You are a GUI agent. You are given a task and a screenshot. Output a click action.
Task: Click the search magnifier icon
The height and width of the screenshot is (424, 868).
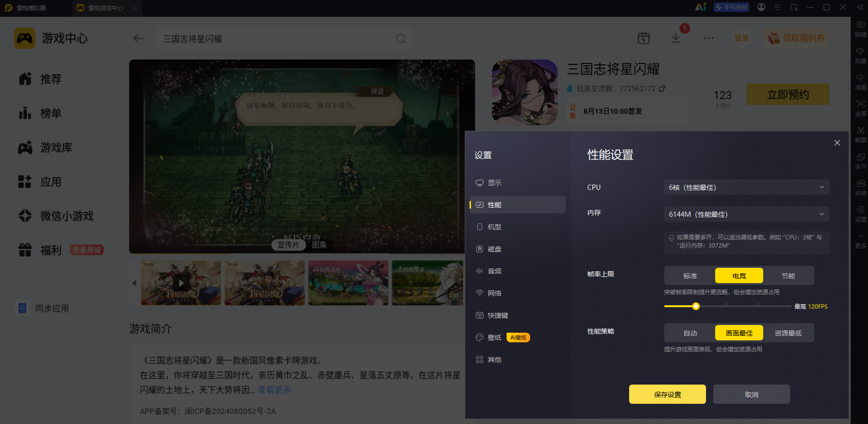[401, 38]
